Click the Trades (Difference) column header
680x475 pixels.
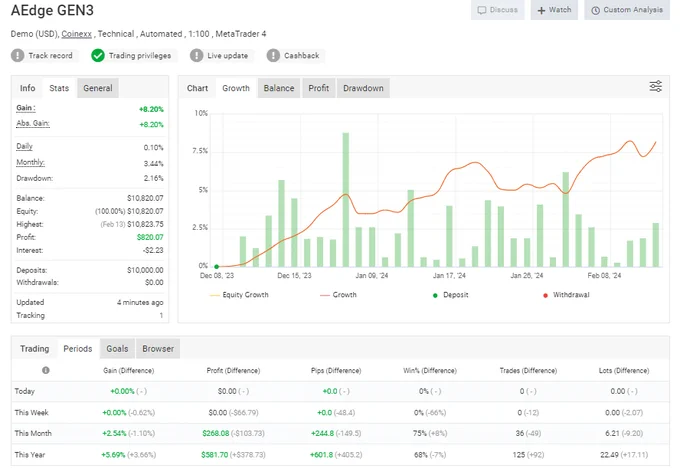[528, 370]
